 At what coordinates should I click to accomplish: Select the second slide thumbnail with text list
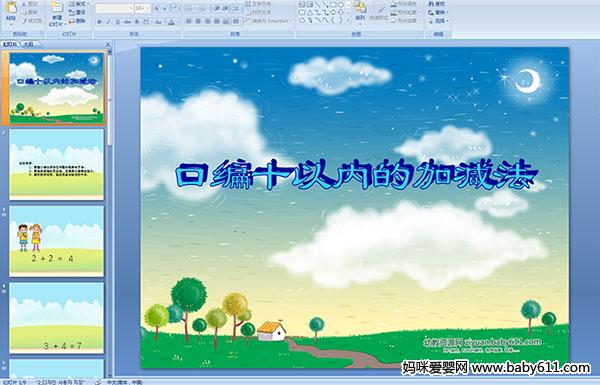point(57,164)
